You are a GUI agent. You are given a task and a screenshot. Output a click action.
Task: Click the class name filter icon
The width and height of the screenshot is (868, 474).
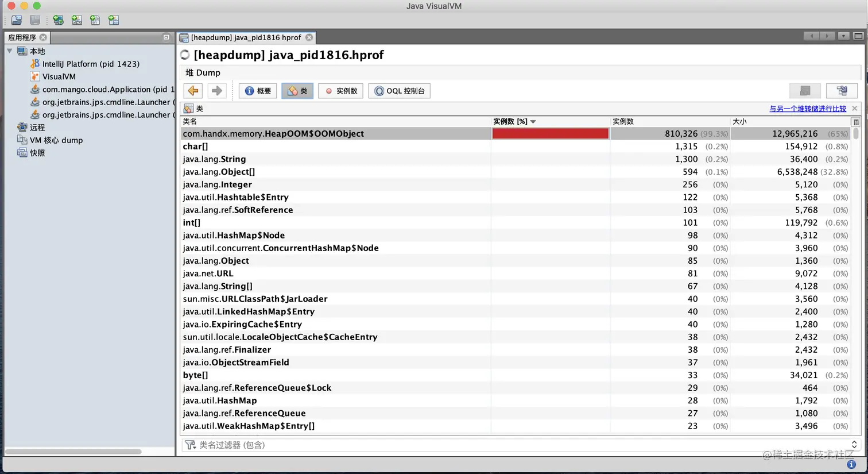[190, 445]
